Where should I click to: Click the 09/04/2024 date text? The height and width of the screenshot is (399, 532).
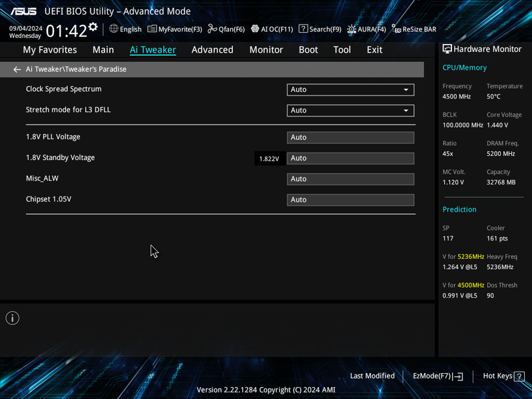25,29
